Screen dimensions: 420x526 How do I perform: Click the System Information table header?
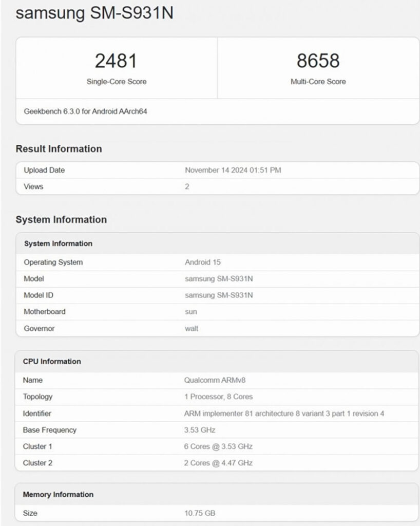tap(59, 243)
